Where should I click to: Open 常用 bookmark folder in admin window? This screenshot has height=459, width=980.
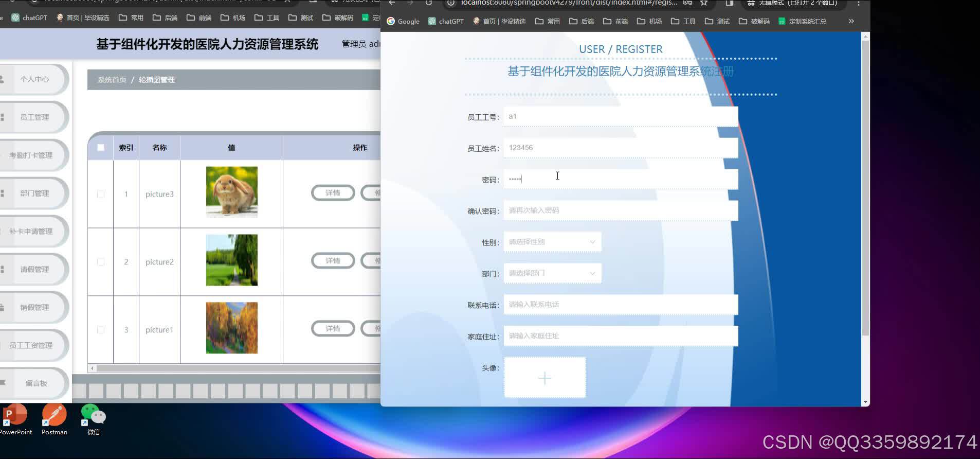(131, 17)
